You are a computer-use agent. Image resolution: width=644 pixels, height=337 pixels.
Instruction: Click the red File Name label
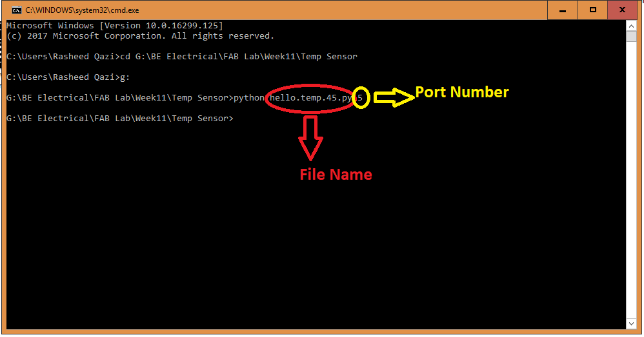(x=336, y=174)
